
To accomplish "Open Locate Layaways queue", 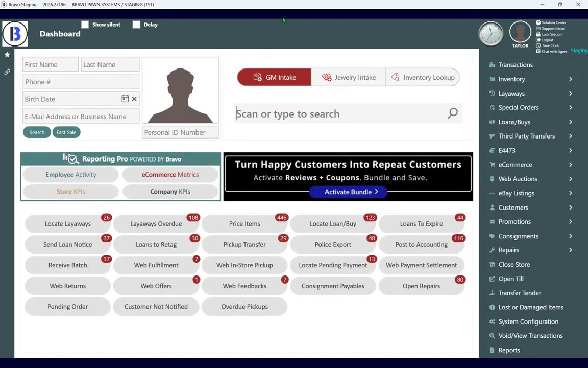I will pos(68,224).
